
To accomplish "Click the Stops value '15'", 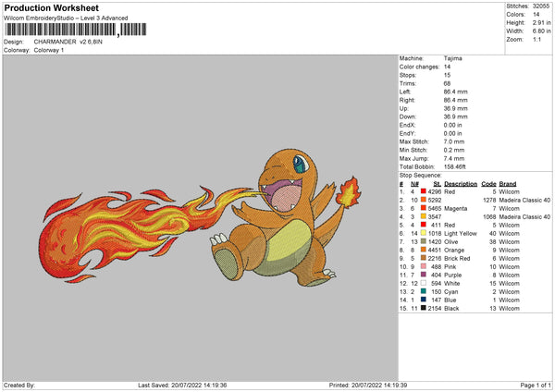I will 447,75.
